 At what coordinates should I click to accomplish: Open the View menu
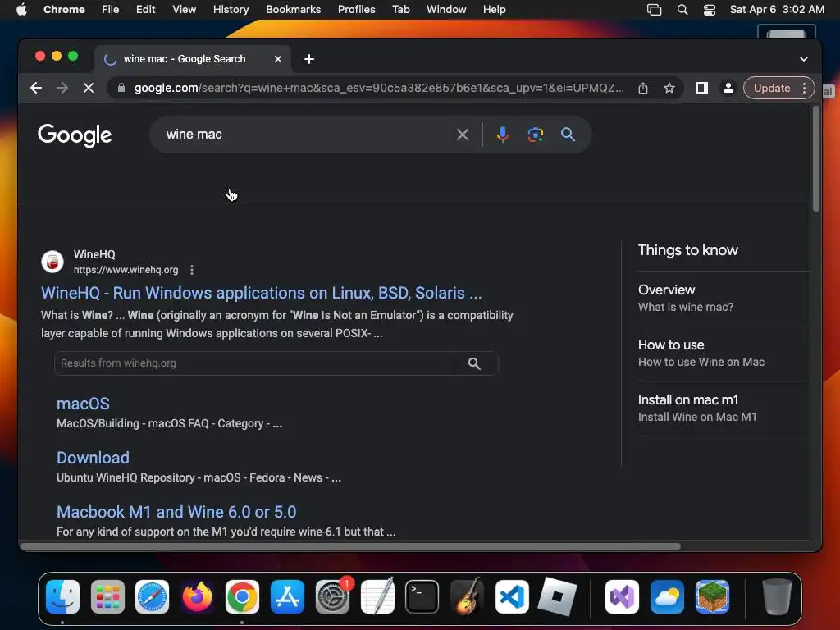click(x=185, y=10)
